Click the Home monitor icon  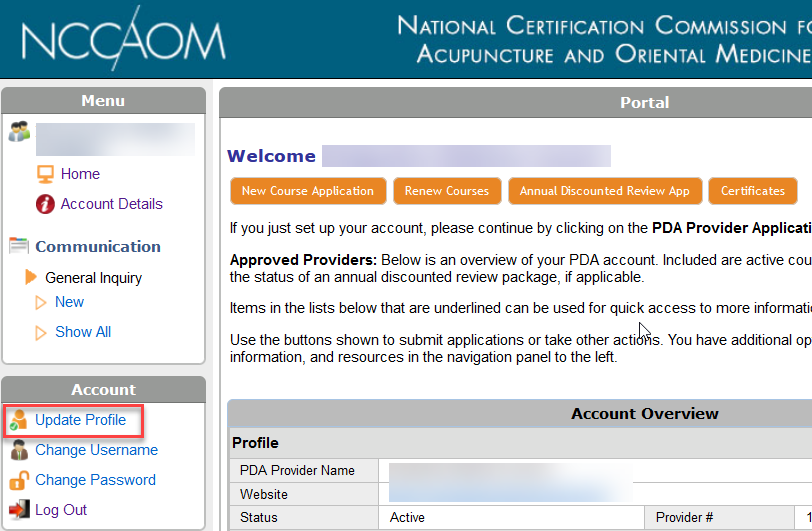pos(45,174)
